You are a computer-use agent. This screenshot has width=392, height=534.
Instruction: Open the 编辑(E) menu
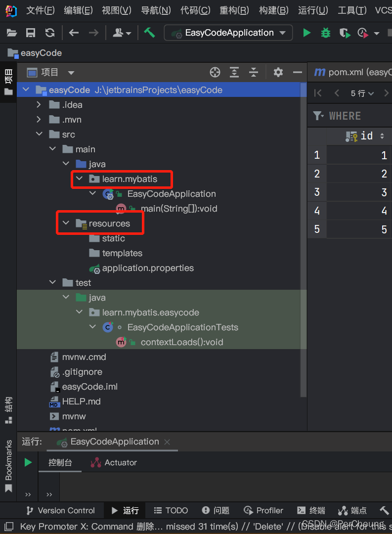[78, 10]
